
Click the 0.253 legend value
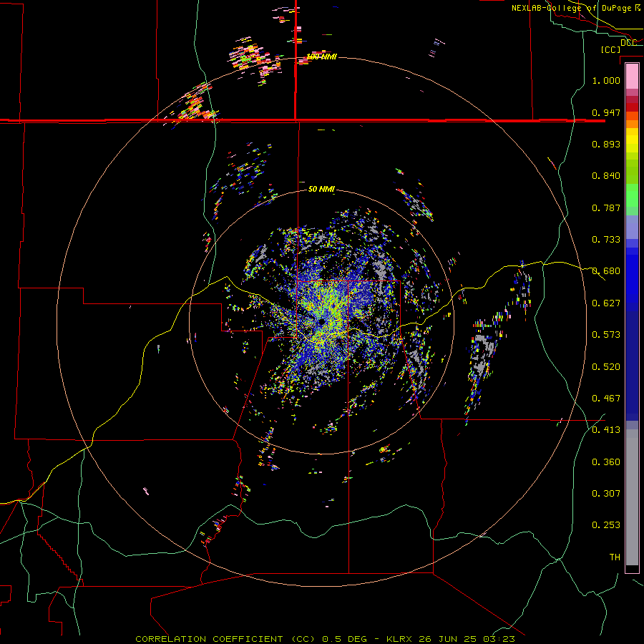coord(606,525)
